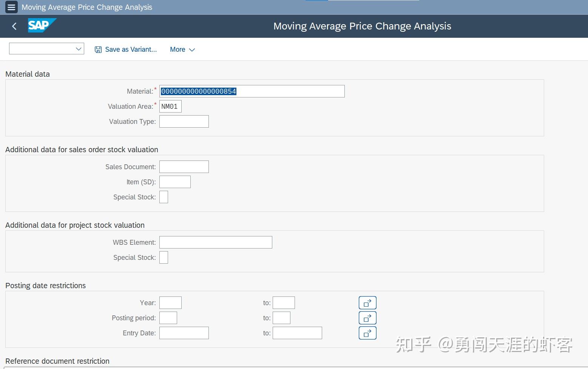Navigate back using the back chevron
588x369 pixels.
click(x=14, y=26)
